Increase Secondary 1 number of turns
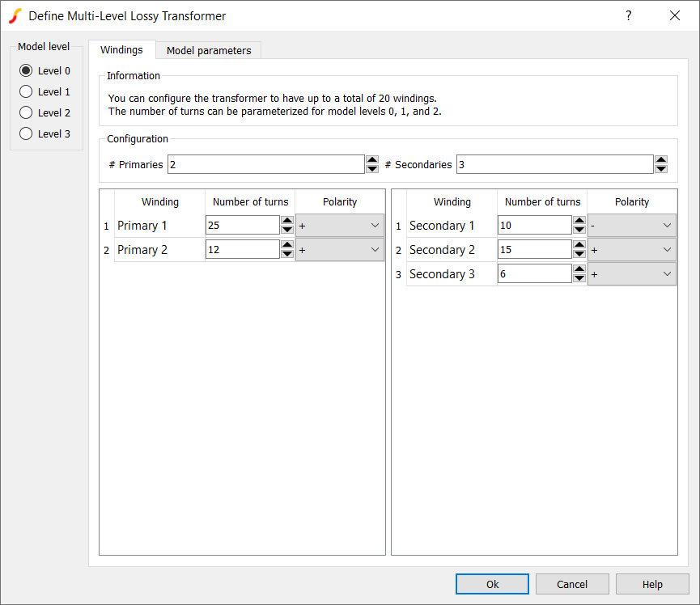700x605 pixels. (x=579, y=221)
